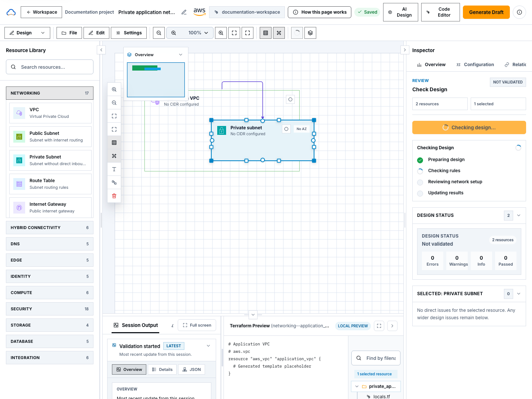The height and width of the screenshot is (399, 532).
Task: Open How this page works
Action: [x=320, y=12]
